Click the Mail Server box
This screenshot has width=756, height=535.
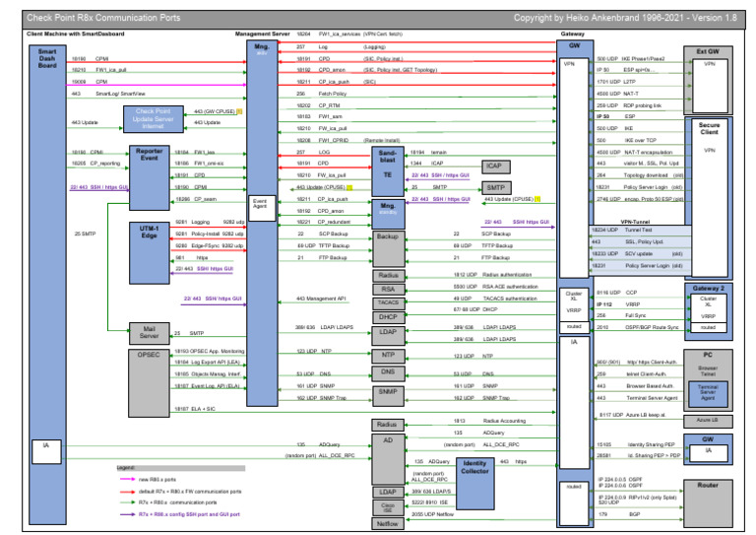point(149,333)
